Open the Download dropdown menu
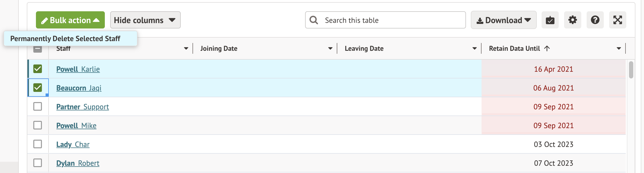644x173 pixels. (504, 20)
